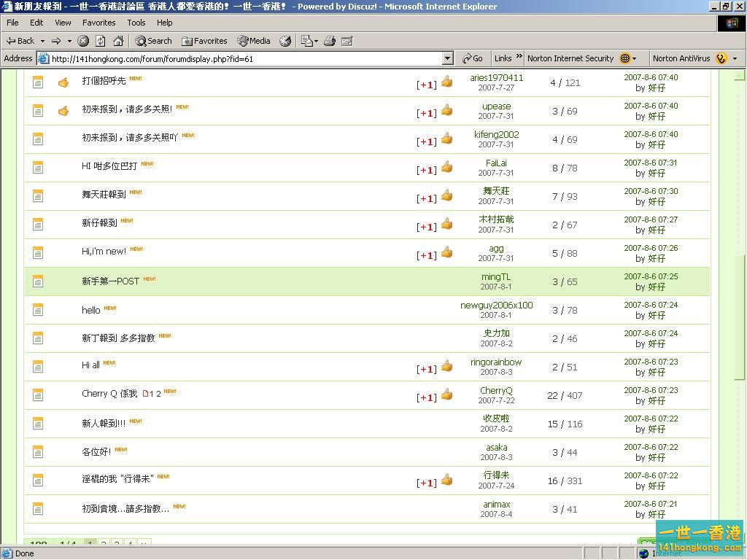747x560 pixels.
Task: Expand the Norton Internet Security dropdown
Action: tap(634, 58)
